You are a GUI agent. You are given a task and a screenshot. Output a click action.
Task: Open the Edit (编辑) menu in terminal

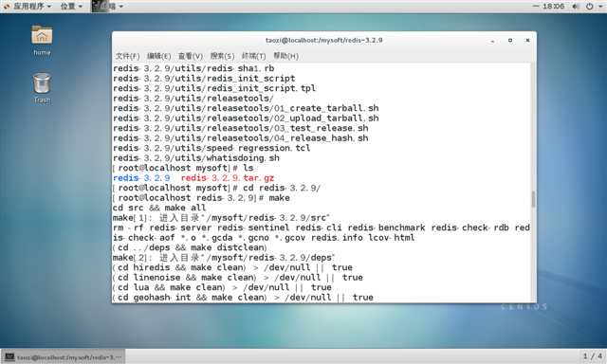158,56
